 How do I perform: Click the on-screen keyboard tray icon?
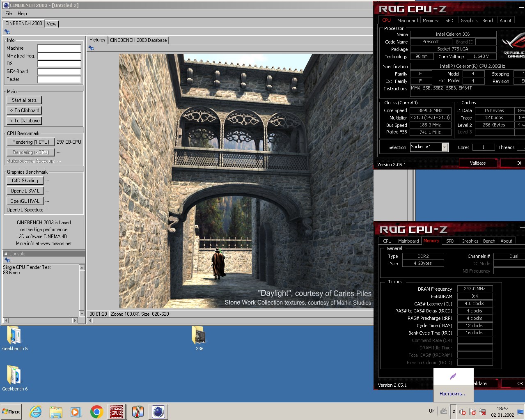[x=444, y=411]
